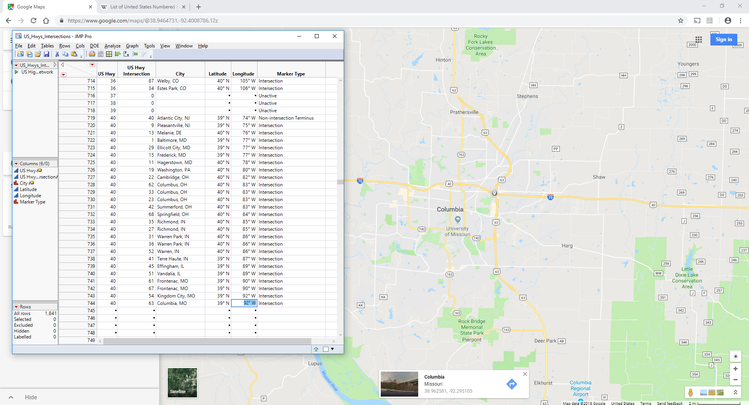Image resolution: width=749 pixels, height=405 pixels.
Task: Click the save icon in JMP toolbar
Action: tap(46, 54)
